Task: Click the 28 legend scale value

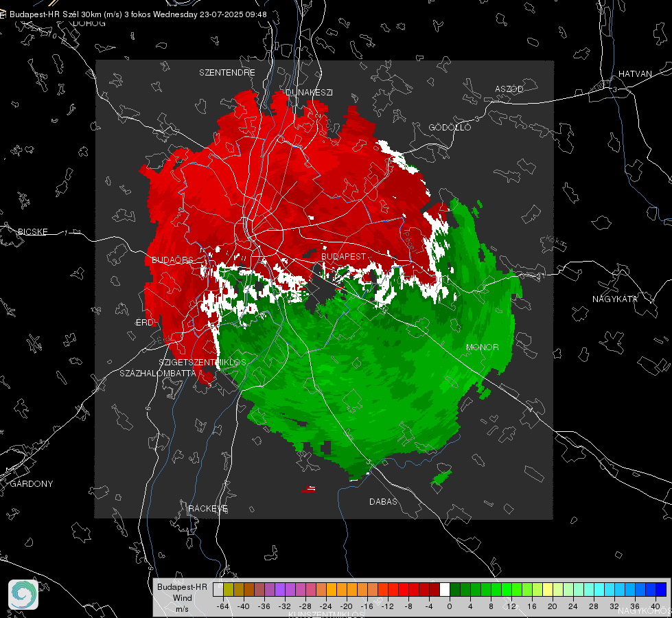Action: pyautogui.click(x=594, y=606)
